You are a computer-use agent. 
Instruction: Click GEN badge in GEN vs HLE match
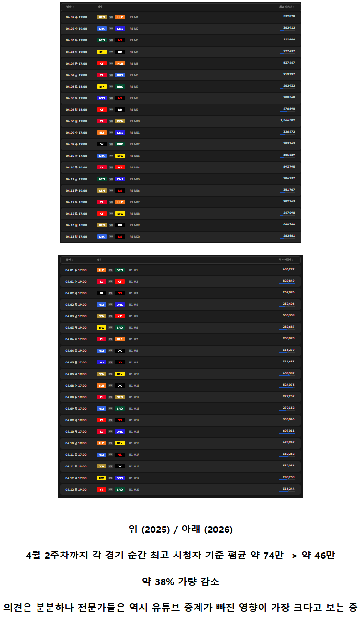point(101,17)
